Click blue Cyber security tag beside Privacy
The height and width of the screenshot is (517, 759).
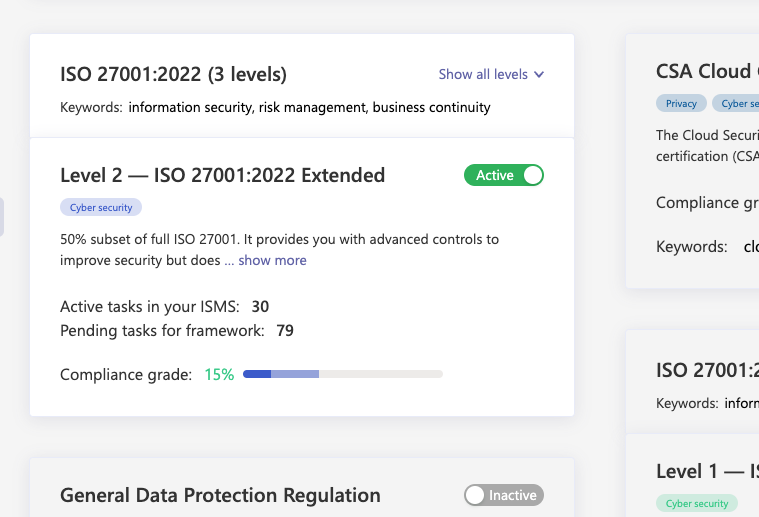(738, 103)
